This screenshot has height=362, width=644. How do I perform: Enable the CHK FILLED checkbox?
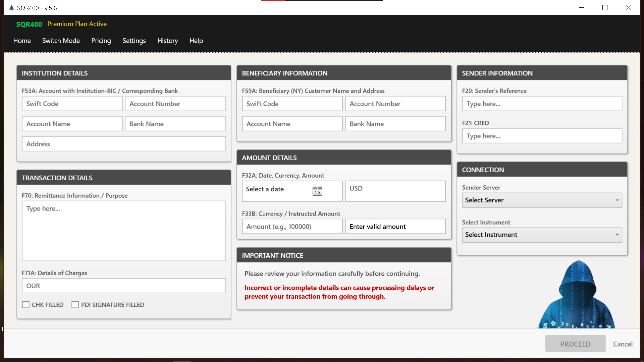(x=26, y=304)
